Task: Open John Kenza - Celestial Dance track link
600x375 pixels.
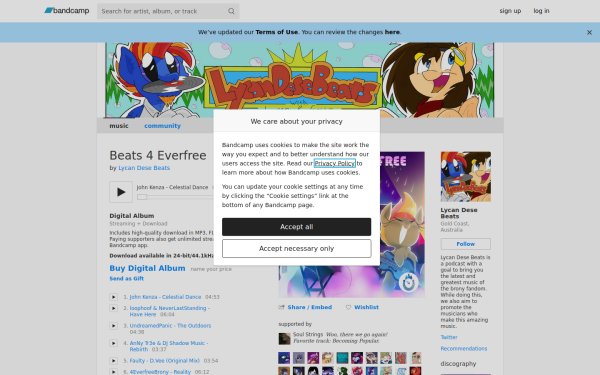Action: pos(165,297)
